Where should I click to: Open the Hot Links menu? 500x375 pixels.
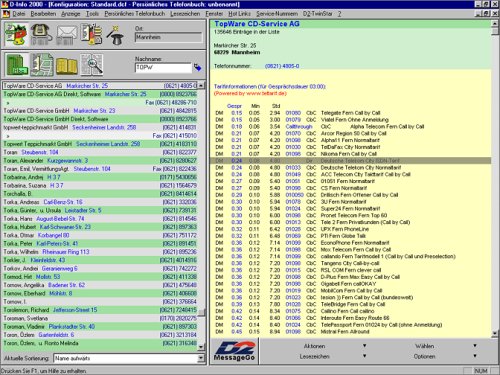[x=239, y=14]
